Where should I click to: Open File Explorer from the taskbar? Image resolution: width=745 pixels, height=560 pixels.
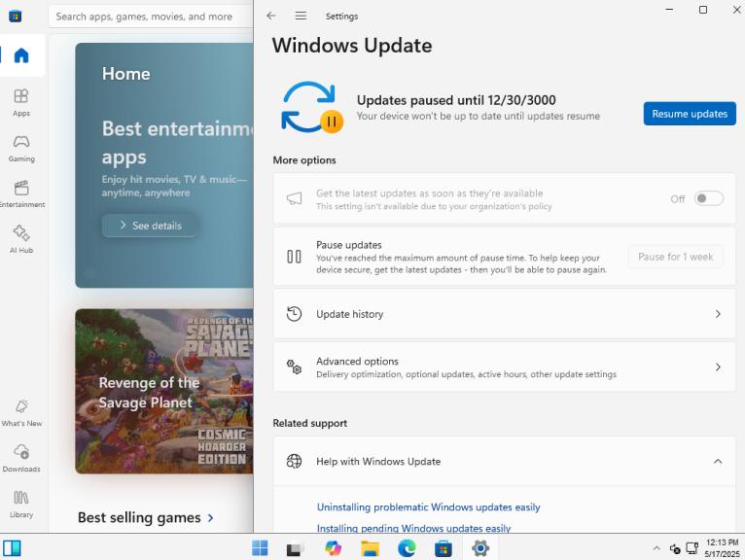370,548
